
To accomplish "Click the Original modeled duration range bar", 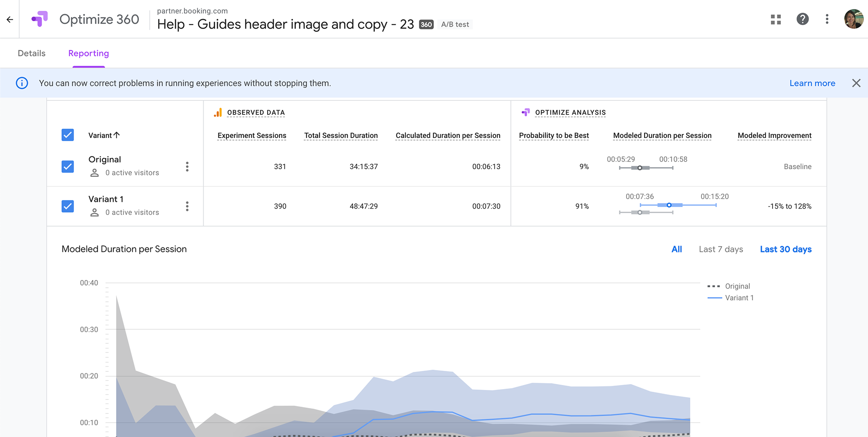I will [646, 168].
